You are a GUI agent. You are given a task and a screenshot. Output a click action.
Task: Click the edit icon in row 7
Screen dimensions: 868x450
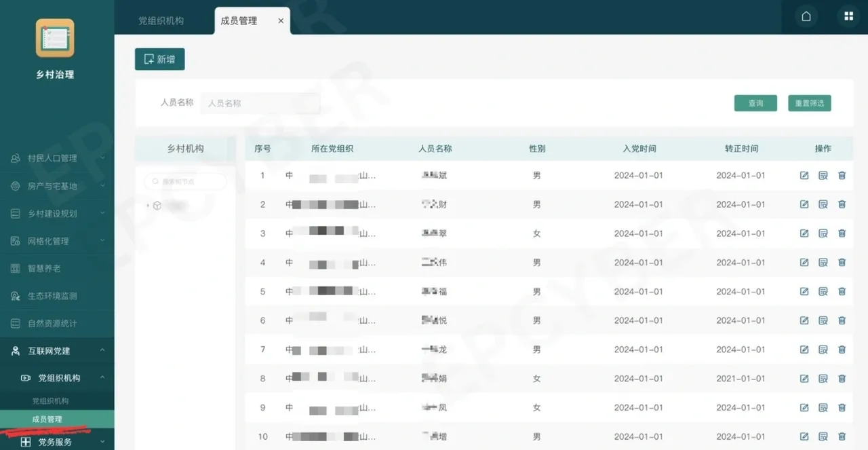[x=804, y=350]
